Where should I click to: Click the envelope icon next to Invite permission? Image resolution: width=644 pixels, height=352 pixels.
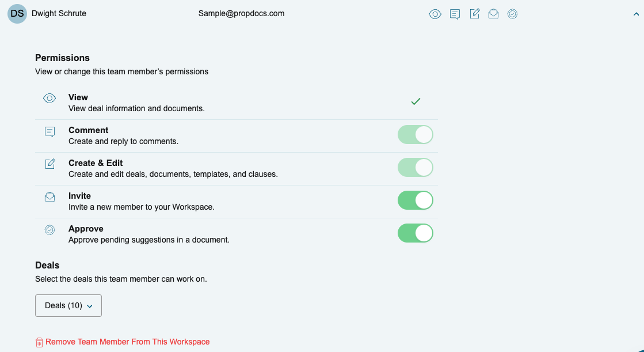coord(49,196)
